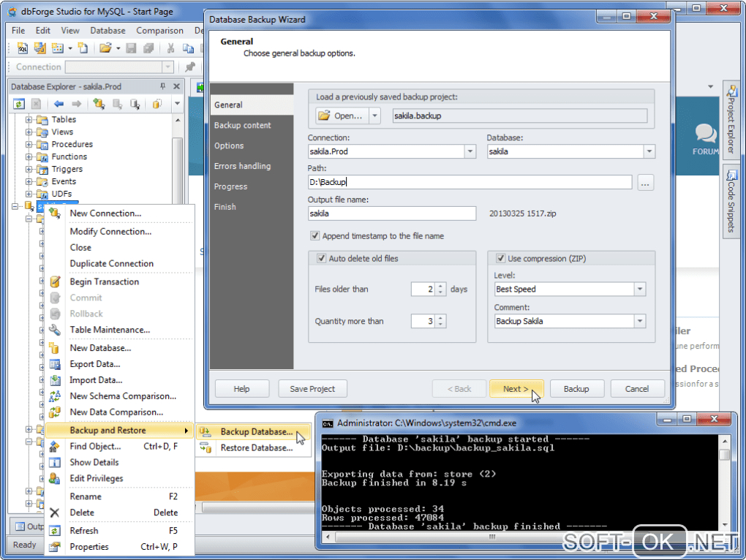Click the Save floppy disk toolbar icon
Screen dimensions: 746x560
pos(132,48)
